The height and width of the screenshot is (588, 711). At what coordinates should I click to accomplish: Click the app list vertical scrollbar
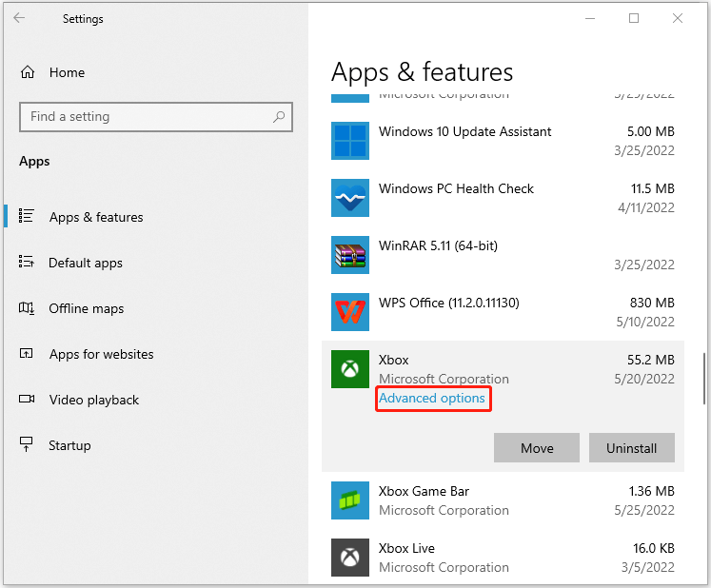704,378
